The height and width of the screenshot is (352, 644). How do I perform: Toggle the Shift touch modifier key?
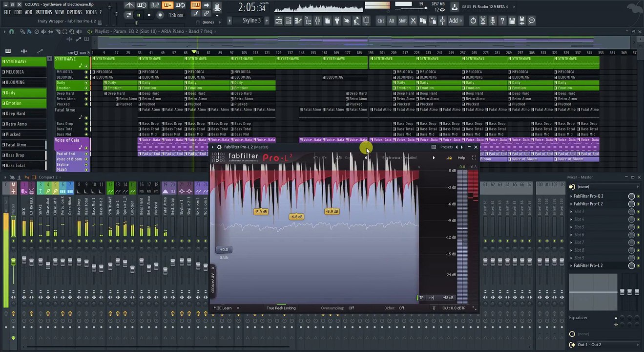click(x=403, y=21)
